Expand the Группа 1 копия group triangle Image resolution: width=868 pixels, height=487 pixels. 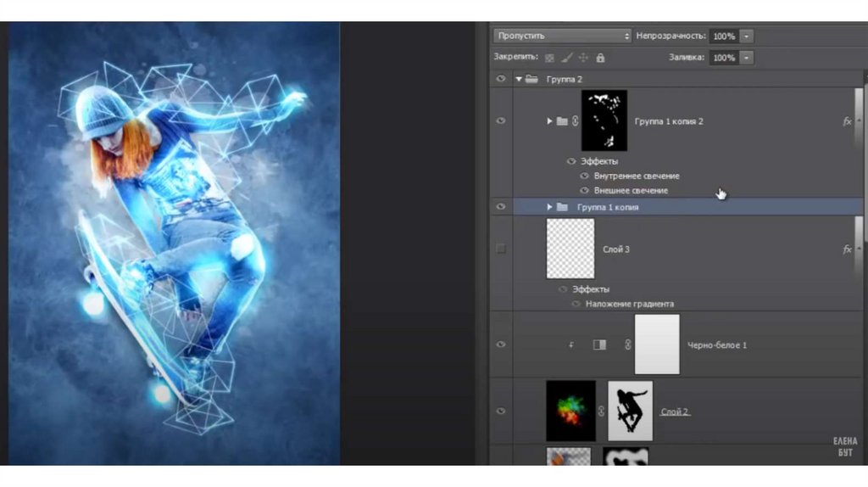point(549,207)
